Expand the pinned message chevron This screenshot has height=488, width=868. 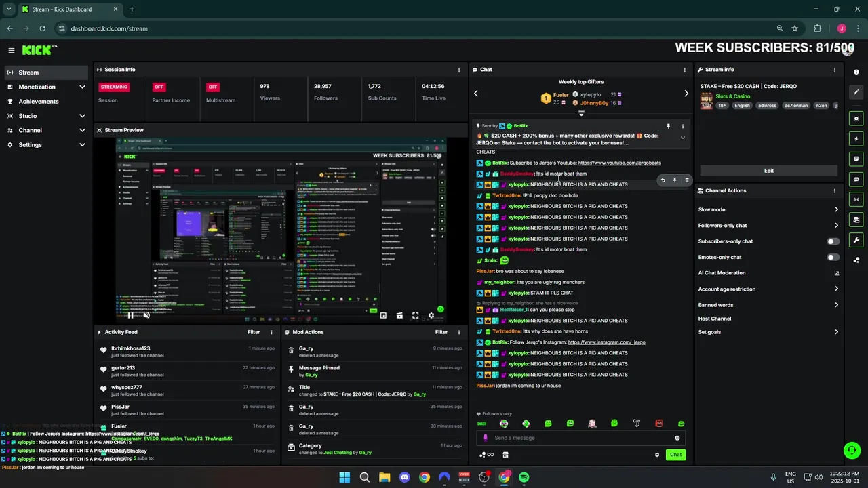682,138
